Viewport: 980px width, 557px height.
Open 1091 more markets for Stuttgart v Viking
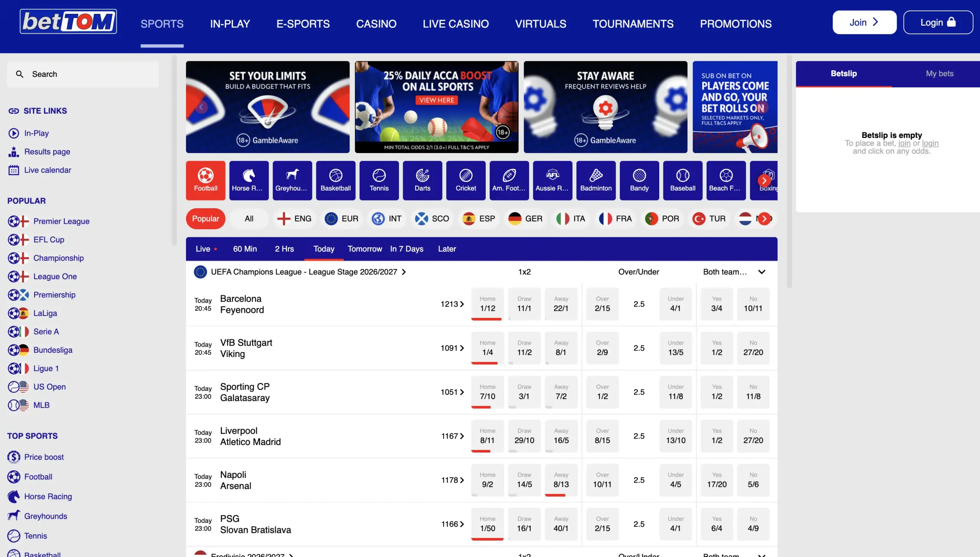[452, 348]
